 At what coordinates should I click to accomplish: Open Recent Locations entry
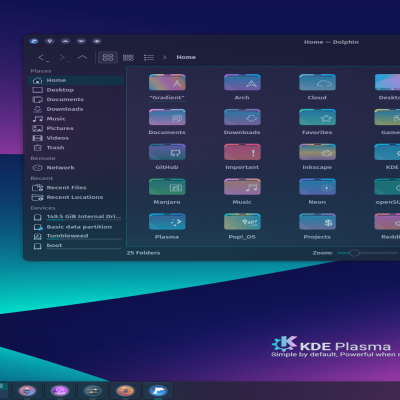coord(76,197)
